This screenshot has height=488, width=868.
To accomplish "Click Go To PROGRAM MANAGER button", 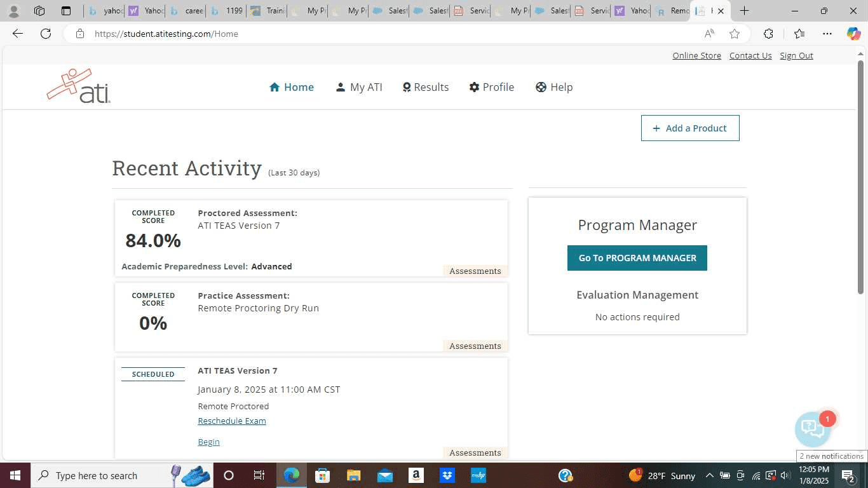I will click(x=637, y=258).
